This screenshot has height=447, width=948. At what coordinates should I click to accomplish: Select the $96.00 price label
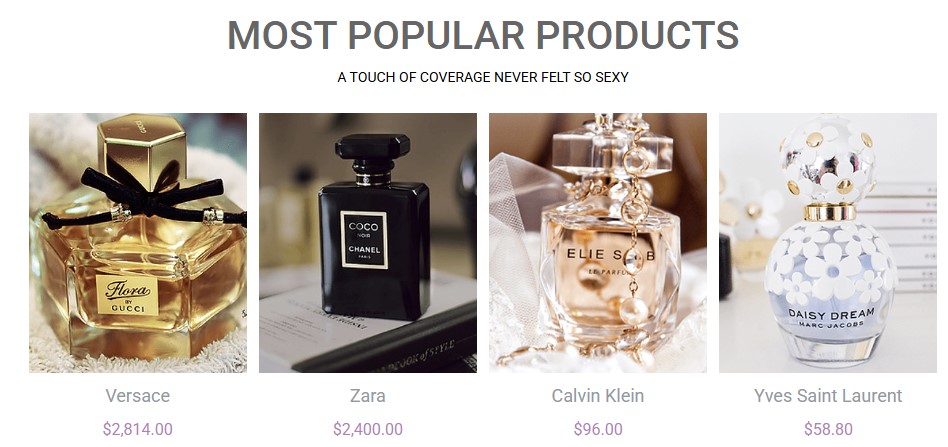coord(598,429)
